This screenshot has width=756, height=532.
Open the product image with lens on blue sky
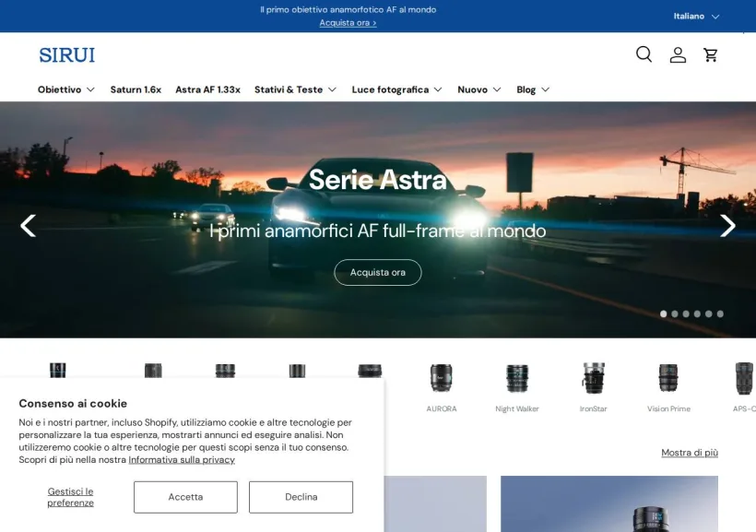coord(608,504)
